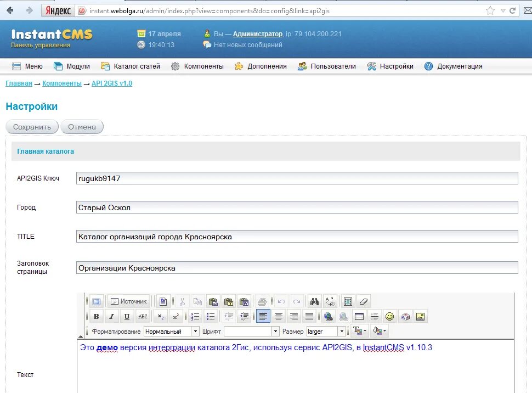Follow the Главная breadcrumb link

(x=19, y=83)
